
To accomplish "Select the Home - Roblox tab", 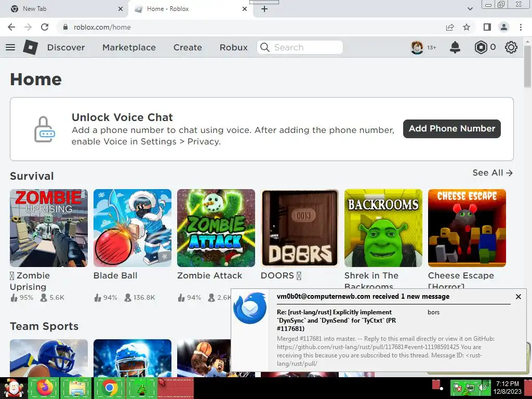I will [x=190, y=9].
